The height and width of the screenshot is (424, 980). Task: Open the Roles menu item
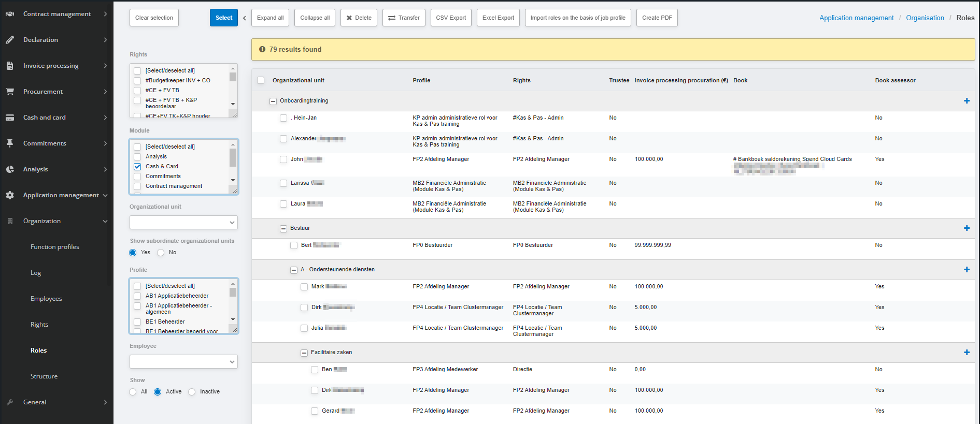coord(39,350)
